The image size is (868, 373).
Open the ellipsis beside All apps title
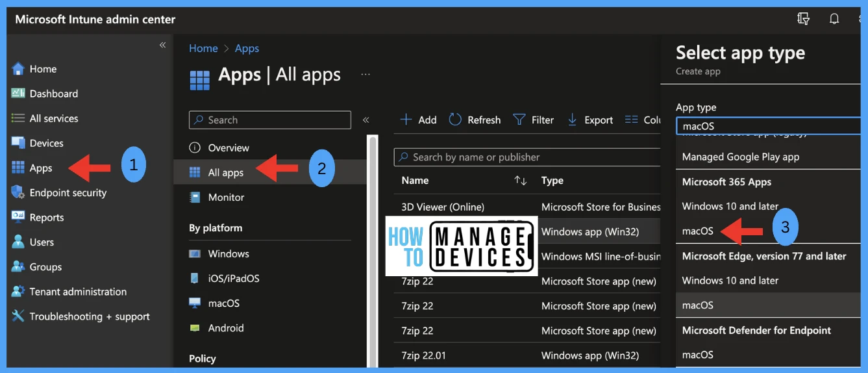pyautogui.click(x=366, y=75)
